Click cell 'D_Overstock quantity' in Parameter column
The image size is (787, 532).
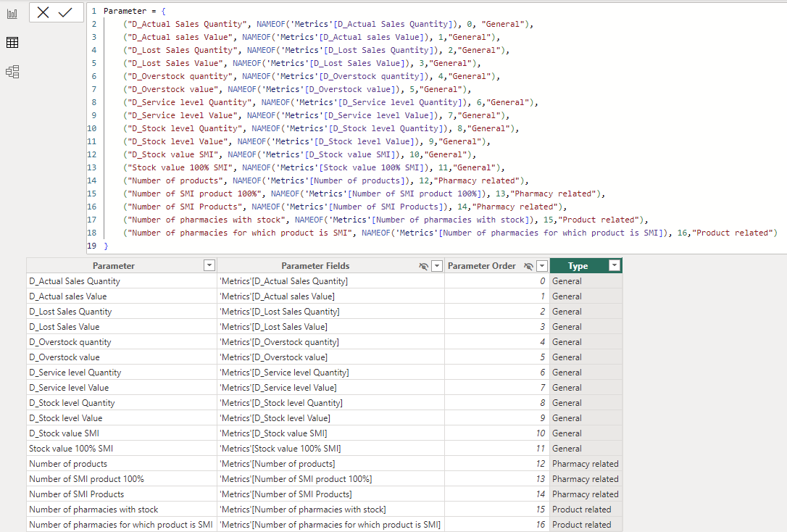click(x=122, y=342)
